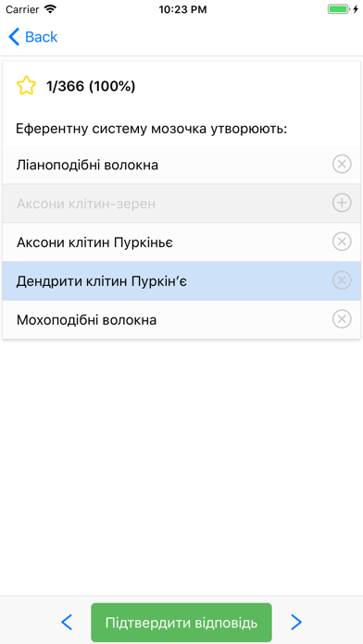The width and height of the screenshot is (363, 644).
Task: Tap the 1/366 (100%) progress counter
Action: tap(91, 86)
